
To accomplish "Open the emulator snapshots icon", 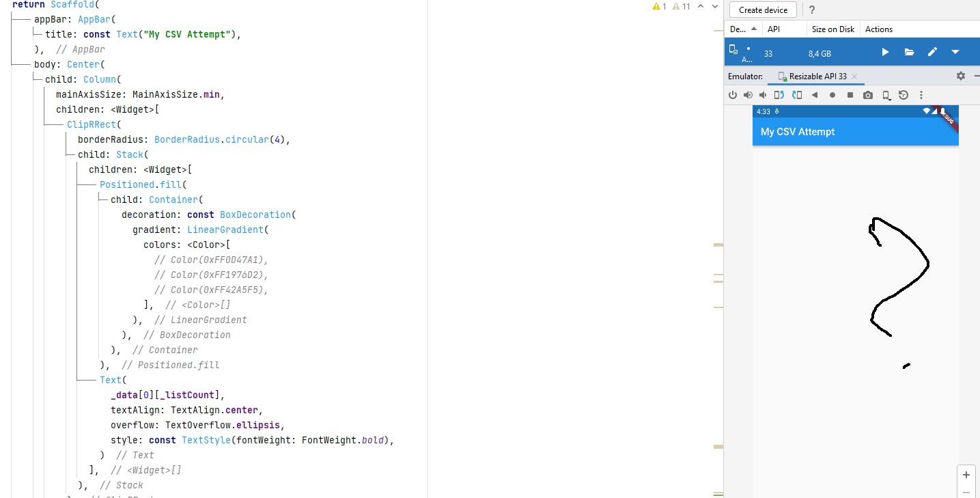I will point(904,95).
